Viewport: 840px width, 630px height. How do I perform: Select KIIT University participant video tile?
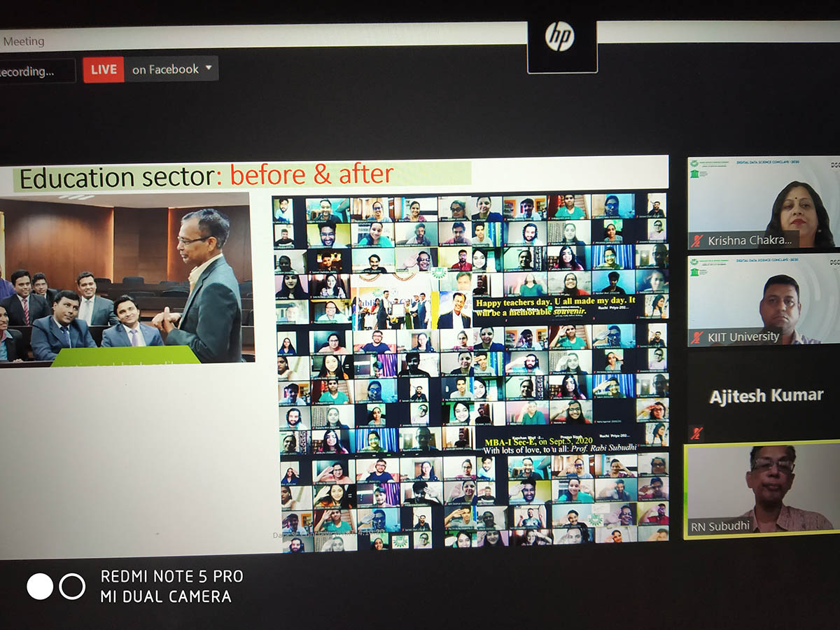[x=763, y=297]
